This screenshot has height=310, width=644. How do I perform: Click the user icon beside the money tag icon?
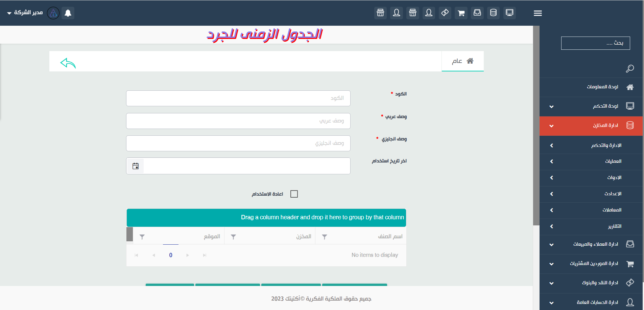(429, 13)
